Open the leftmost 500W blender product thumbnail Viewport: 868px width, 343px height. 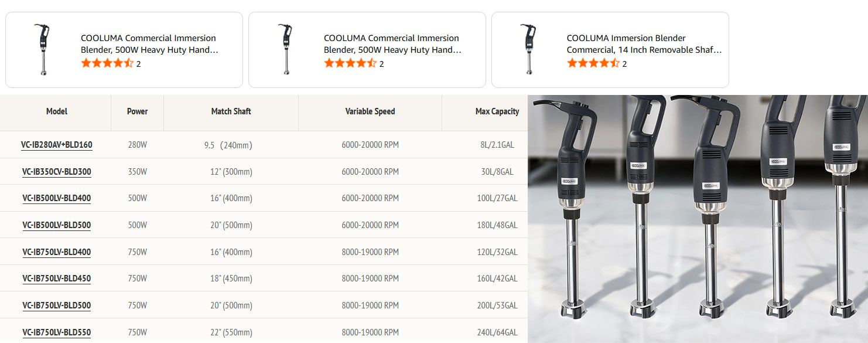(x=44, y=49)
